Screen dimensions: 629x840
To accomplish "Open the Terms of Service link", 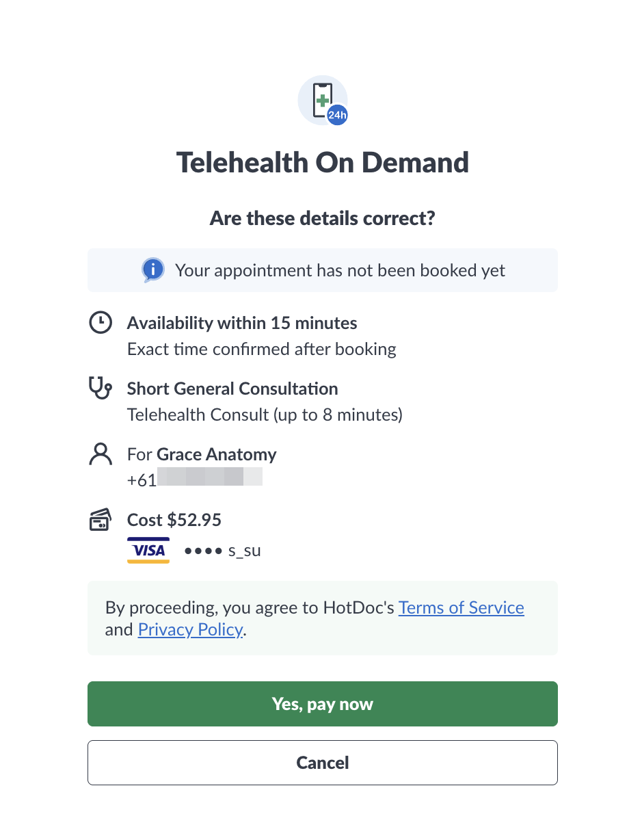I will click(x=461, y=607).
